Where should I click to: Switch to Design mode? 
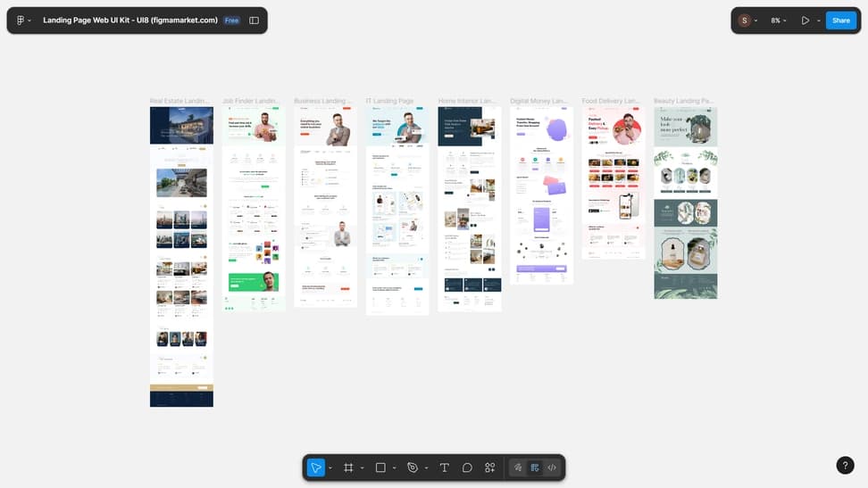(535, 467)
